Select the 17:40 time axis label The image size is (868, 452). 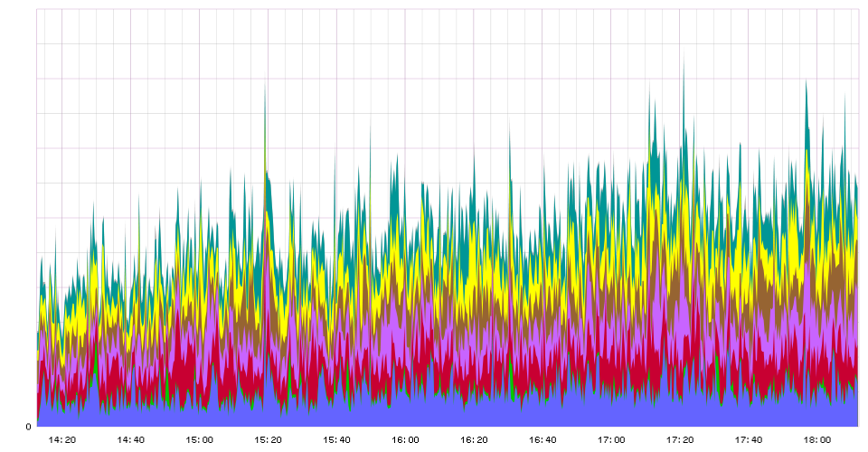tap(749, 440)
